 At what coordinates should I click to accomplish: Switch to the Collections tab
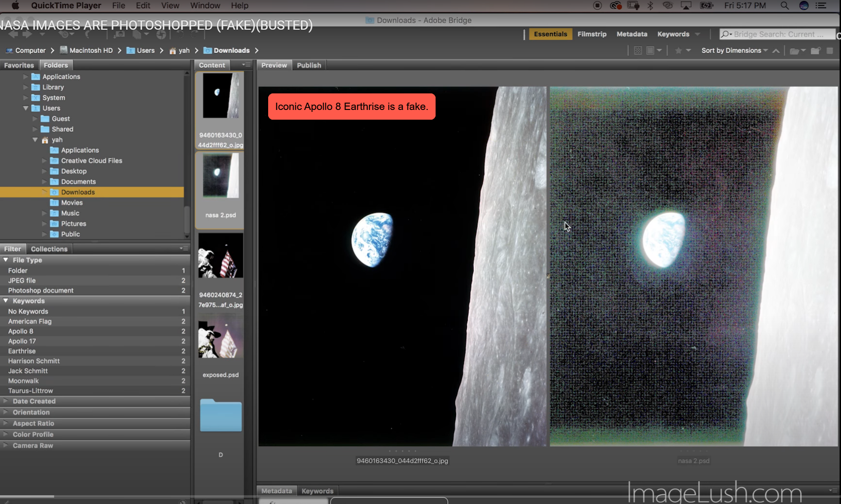pyautogui.click(x=49, y=249)
